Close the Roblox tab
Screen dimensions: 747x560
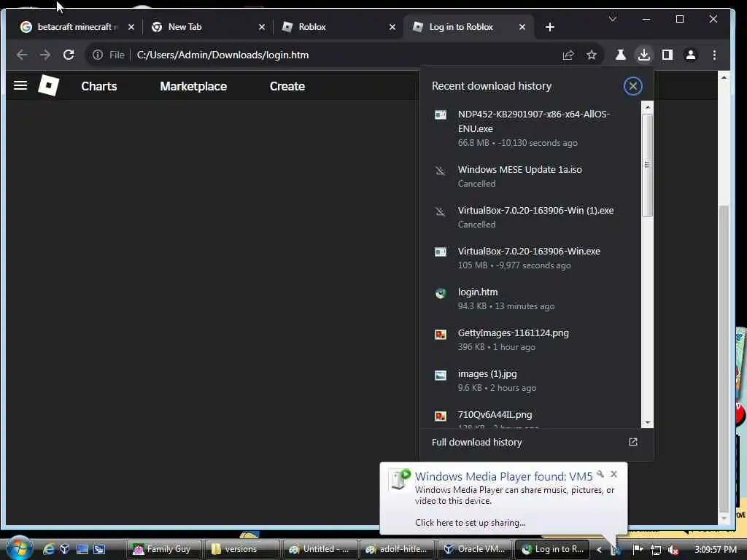point(392,27)
